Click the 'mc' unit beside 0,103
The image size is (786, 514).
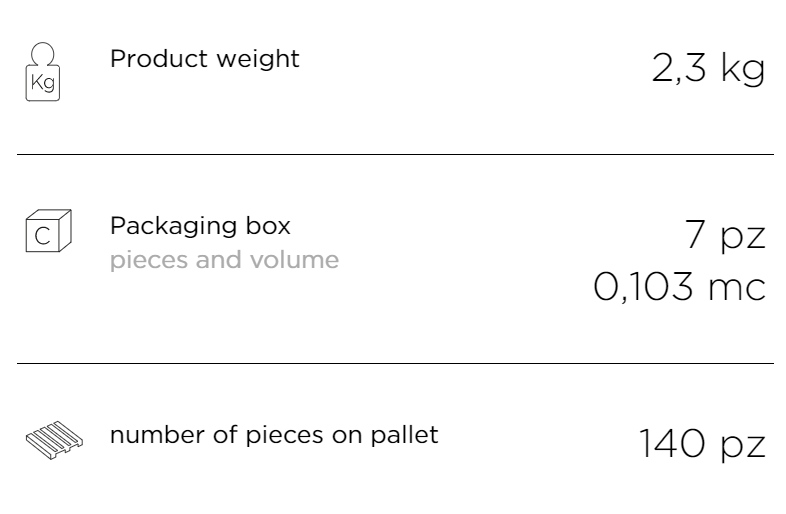click(737, 288)
